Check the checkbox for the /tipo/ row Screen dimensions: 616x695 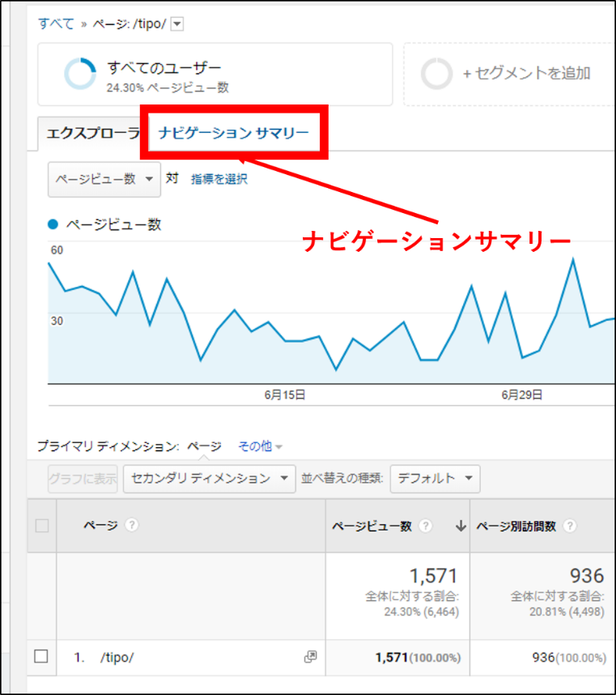[x=42, y=657]
